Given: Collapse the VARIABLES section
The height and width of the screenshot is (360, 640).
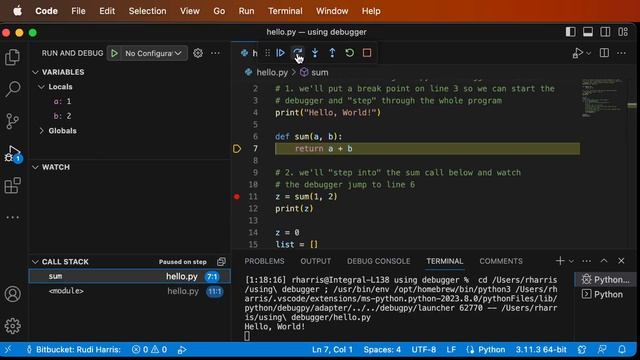Looking at the screenshot, I should (x=36, y=72).
